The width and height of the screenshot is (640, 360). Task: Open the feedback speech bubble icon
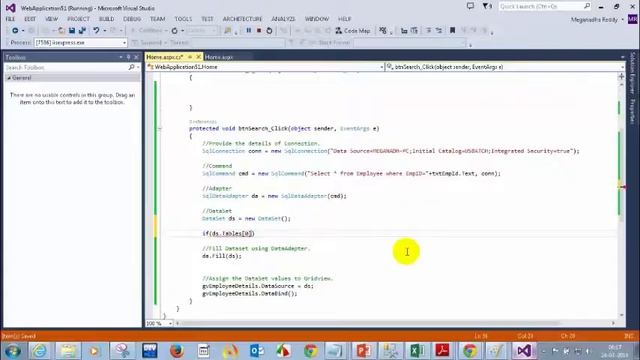470,6
